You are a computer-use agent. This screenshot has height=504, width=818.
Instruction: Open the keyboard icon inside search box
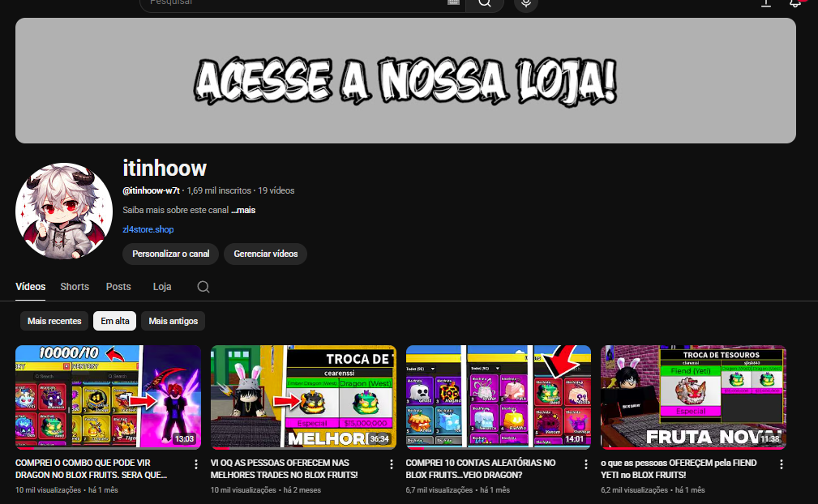coord(453,2)
